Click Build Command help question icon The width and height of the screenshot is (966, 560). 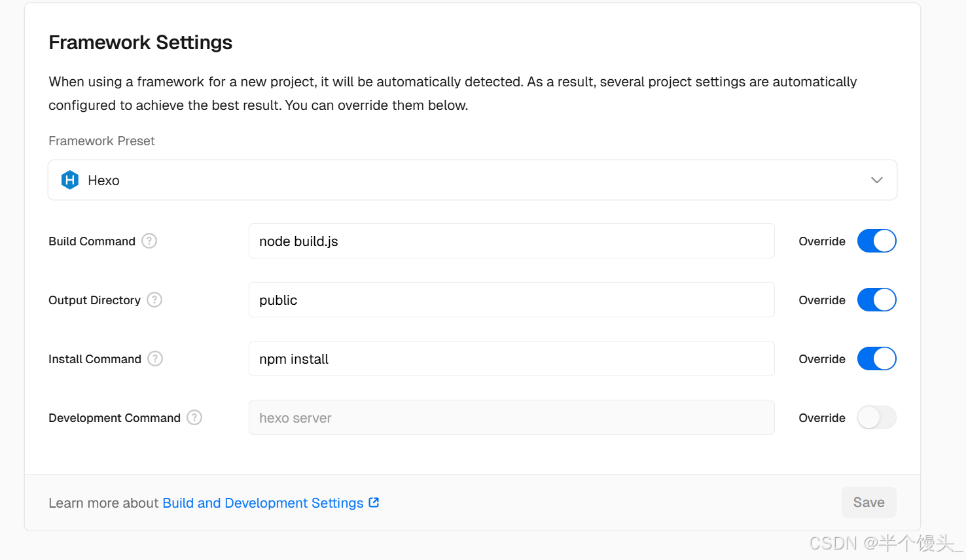coord(149,241)
